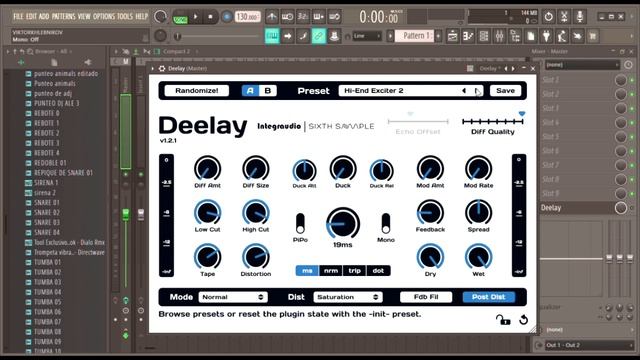Select the ms time mode

tap(307, 271)
